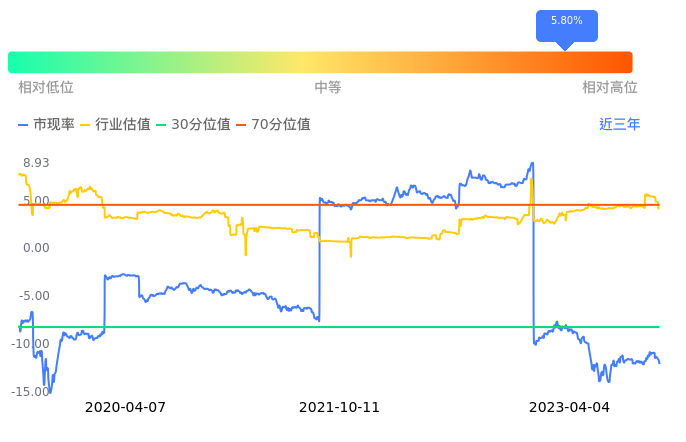
Task: Show or hide 70分位值 legend text
Action: pos(281,125)
